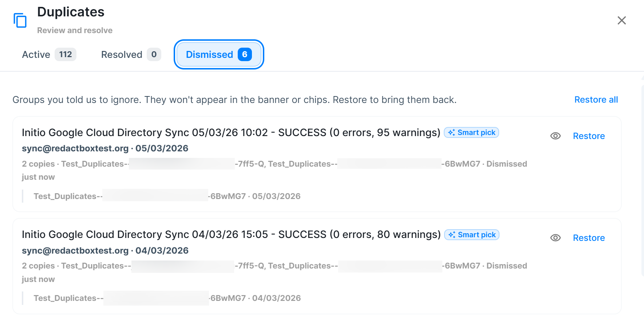The image size is (644, 318).
Task: Preview the 05/03/26 sync group with the eye icon
Action: (x=555, y=136)
